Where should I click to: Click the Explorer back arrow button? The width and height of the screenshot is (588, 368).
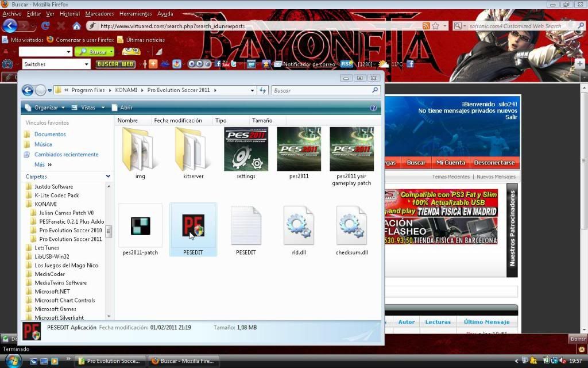[28, 90]
